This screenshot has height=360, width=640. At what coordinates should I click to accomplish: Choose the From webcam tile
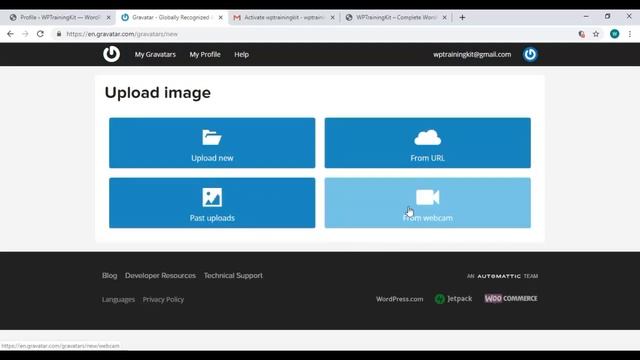coord(427,203)
